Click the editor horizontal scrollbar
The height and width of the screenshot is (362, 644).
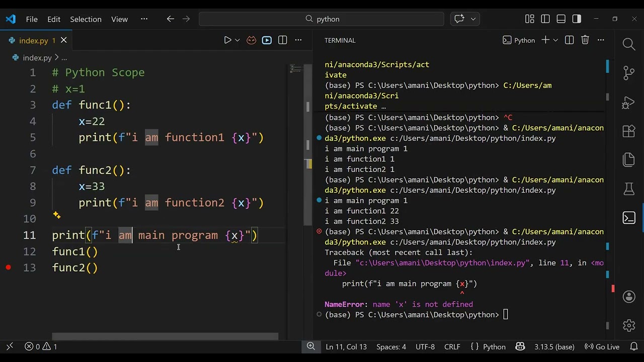(x=165, y=336)
